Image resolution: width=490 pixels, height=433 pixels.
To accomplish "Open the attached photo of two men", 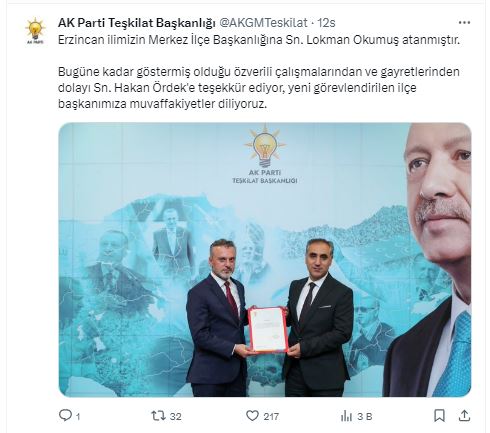I will coord(265,260).
